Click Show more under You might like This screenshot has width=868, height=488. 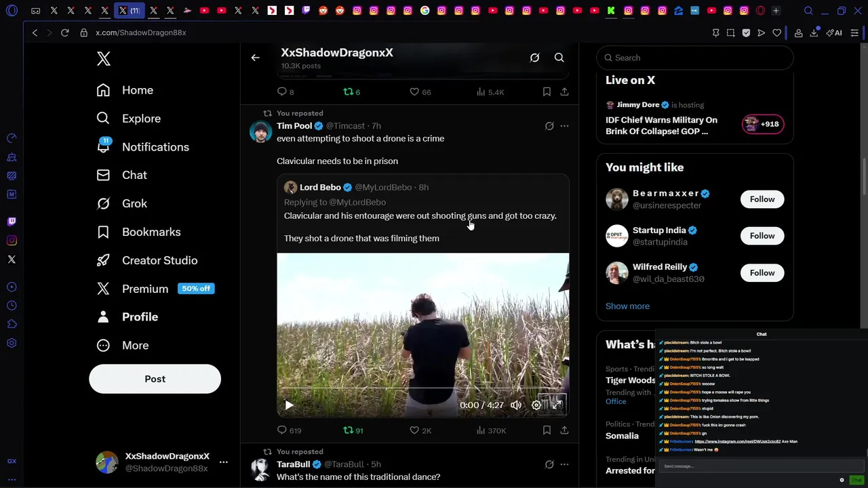click(x=627, y=306)
